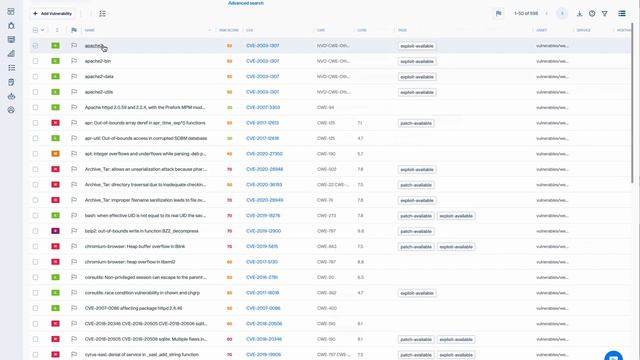Sort by the Tags column header

pyautogui.click(x=402, y=30)
